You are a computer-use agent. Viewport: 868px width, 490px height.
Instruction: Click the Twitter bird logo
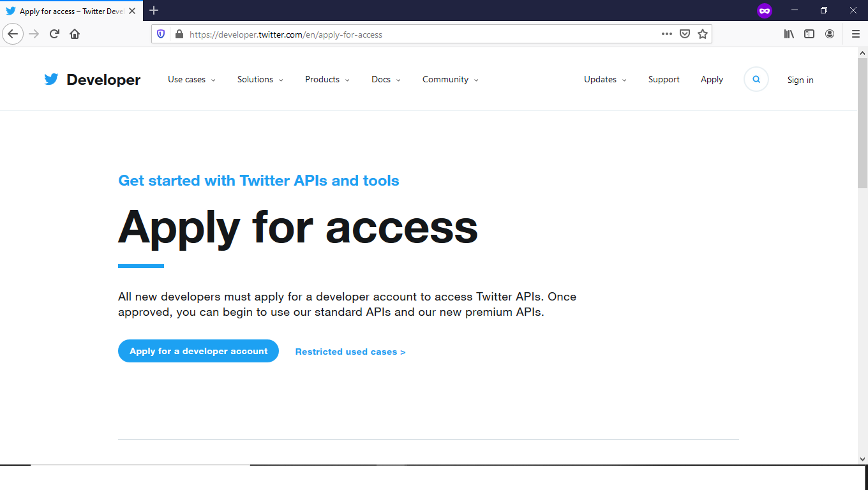click(x=51, y=79)
